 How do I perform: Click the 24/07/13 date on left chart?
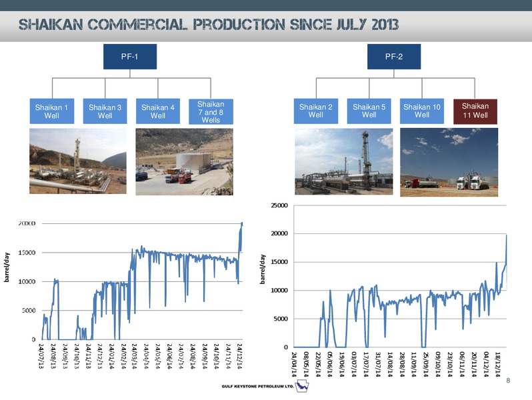41,356
